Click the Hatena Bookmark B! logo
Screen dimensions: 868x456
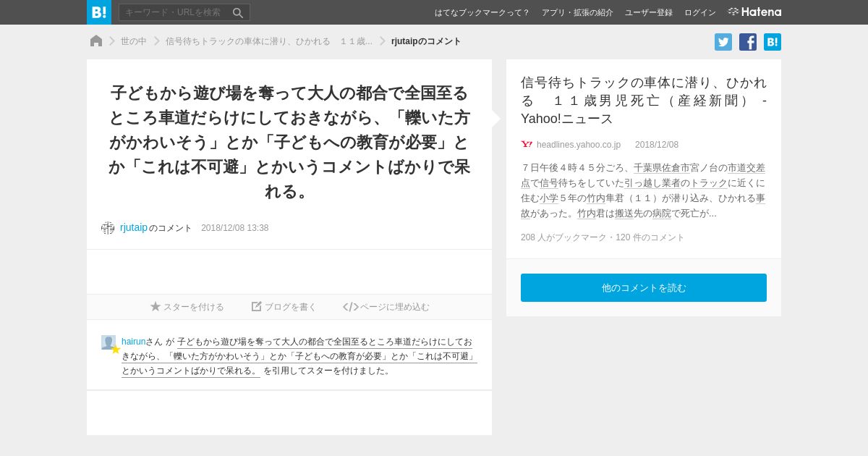coord(99,12)
